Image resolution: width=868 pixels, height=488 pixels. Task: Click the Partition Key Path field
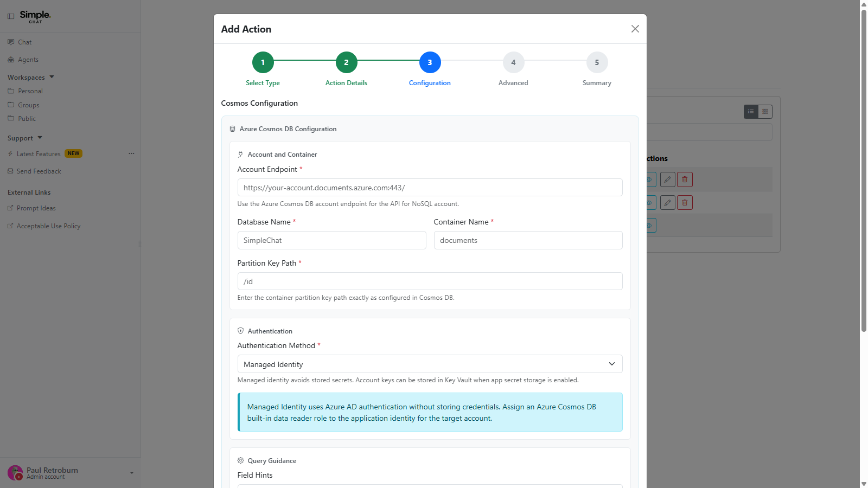click(430, 281)
